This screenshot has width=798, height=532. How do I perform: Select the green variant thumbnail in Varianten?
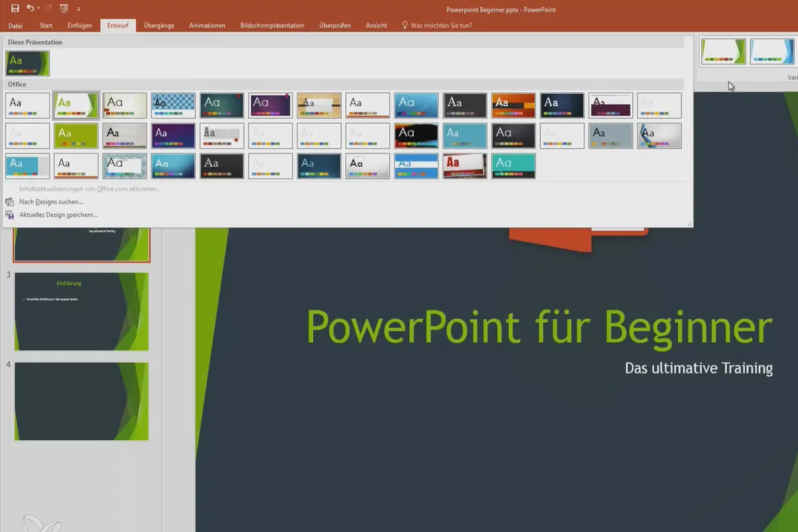[723, 51]
